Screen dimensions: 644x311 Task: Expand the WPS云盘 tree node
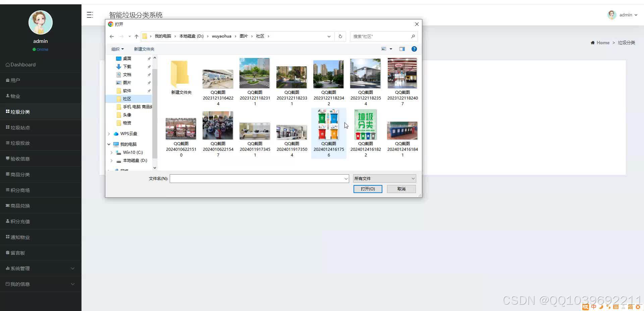(109, 134)
